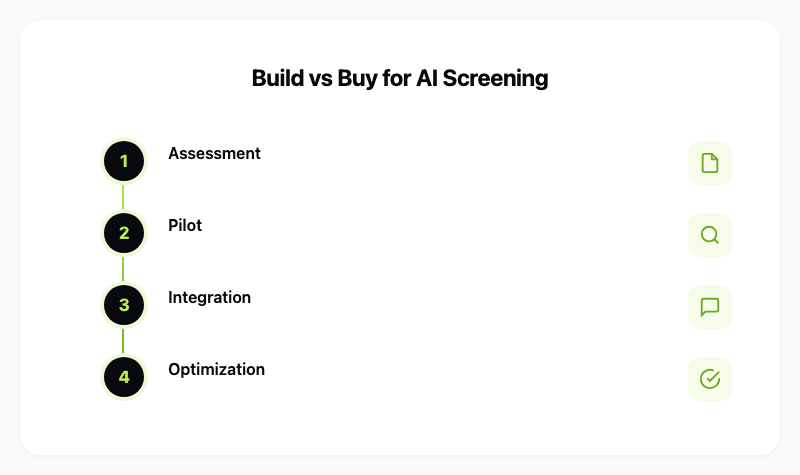This screenshot has width=800, height=475.
Task: Click connector line between steps 3 and 4
Action: pyautogui.click(x=124, y=341)
